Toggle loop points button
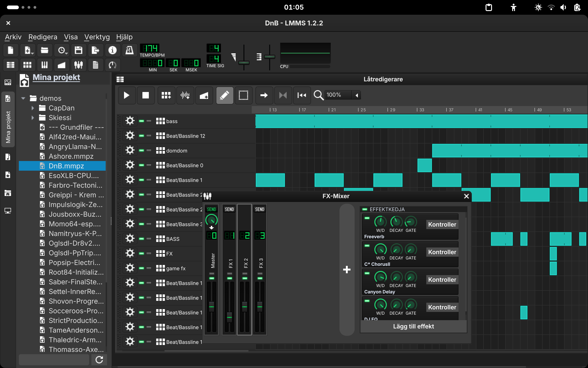The height and width of the screenshot is (368, 588). coord(283,95)
